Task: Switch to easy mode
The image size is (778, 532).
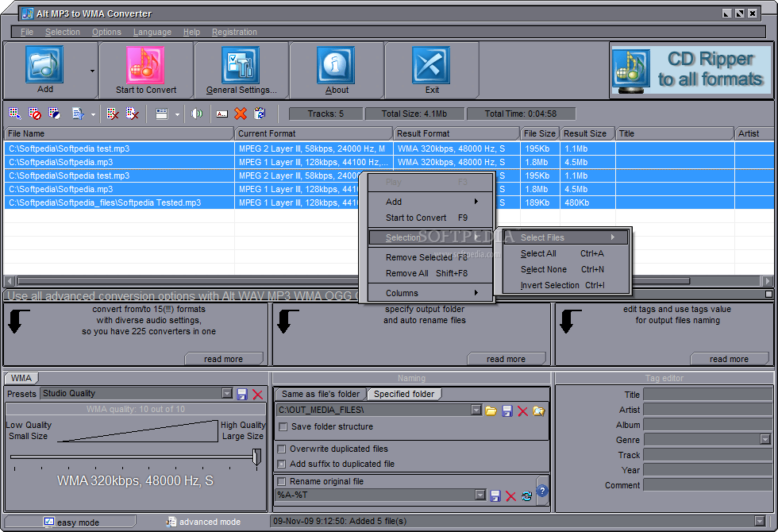Action: pos(71,522)
